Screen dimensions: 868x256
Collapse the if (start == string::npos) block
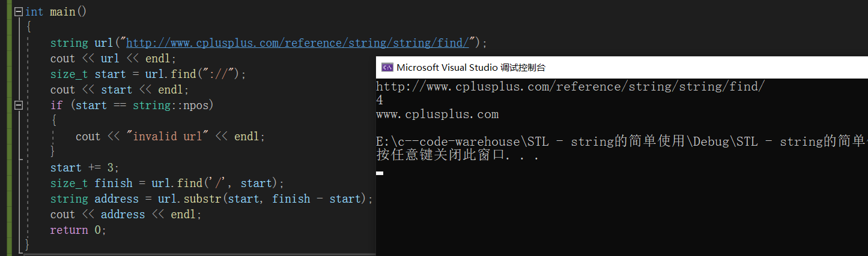tap(18, 106)
